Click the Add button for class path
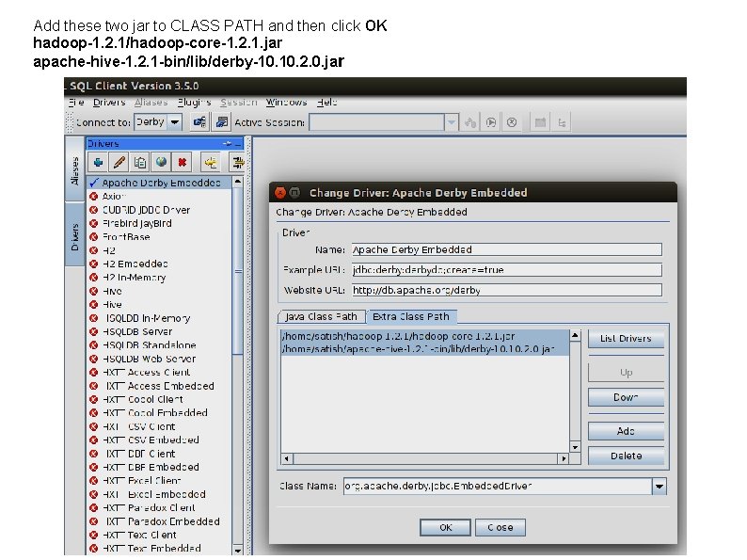Viewport: 747px width, 560px height. (x=626, y=431)
